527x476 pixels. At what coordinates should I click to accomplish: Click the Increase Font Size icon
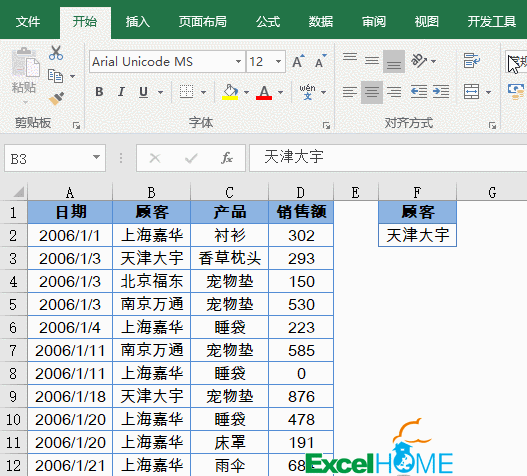298,61
